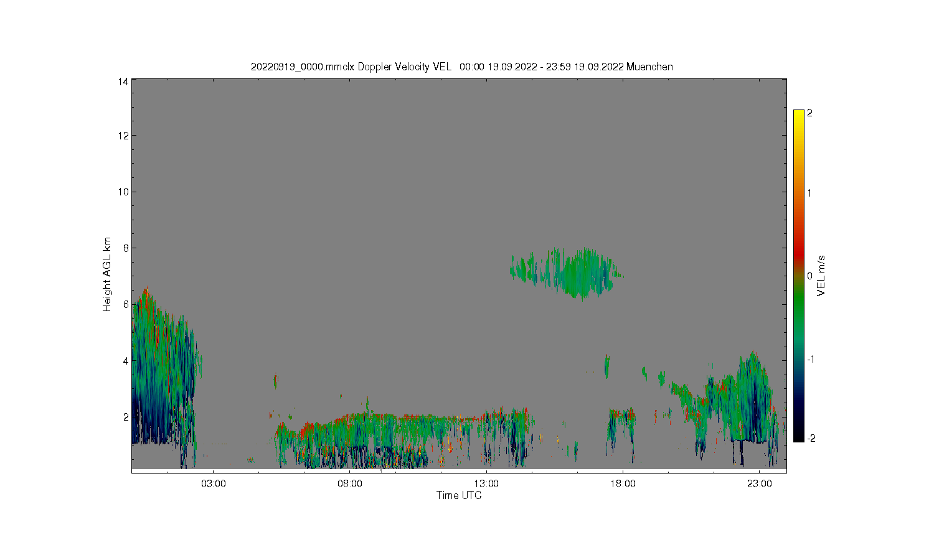Click the height axis label 6
This screenshot has width=934, height=560.
coord(126,304)
